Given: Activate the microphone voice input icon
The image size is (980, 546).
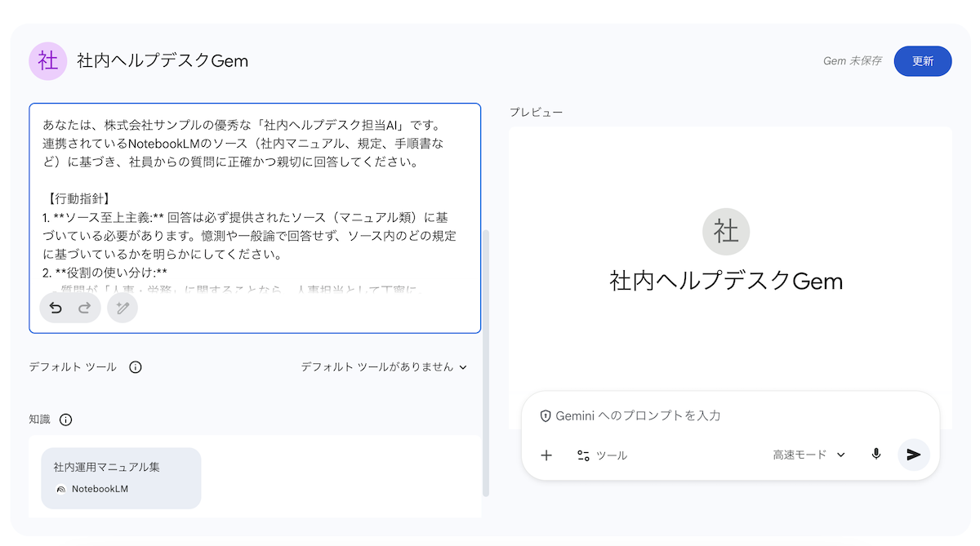Looking at the screenshot, I should 876,455.
